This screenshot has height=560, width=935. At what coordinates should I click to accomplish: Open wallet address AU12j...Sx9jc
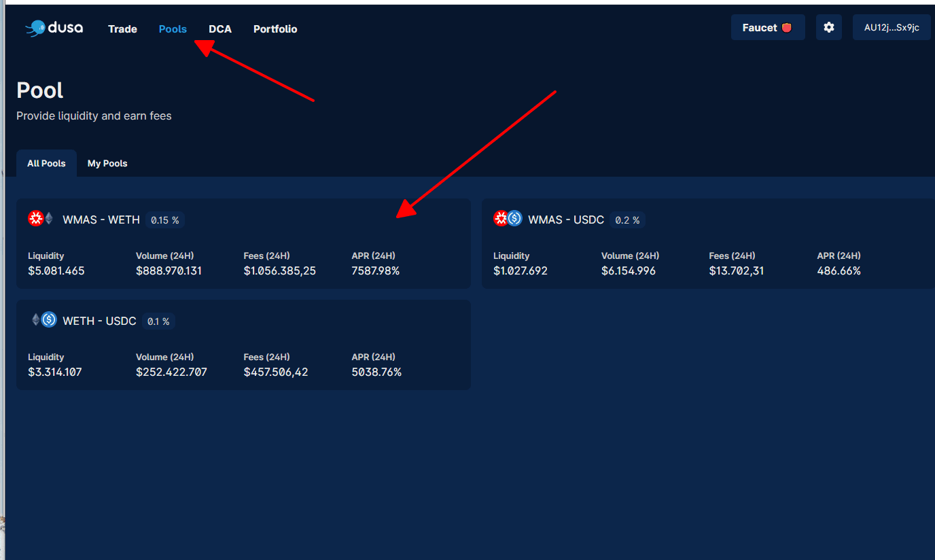tap(892, 27)
